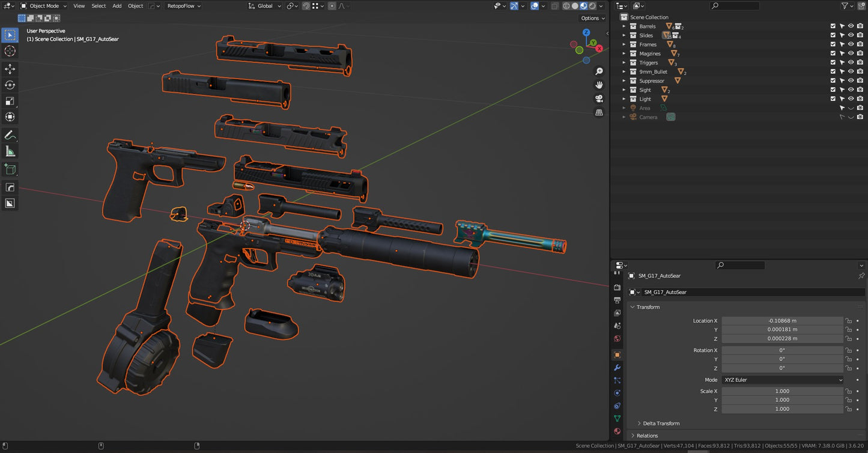Click the Add Cube tool
Viewport: 868px width, 453px height.
pyautogui.click(x=10, y=169)
